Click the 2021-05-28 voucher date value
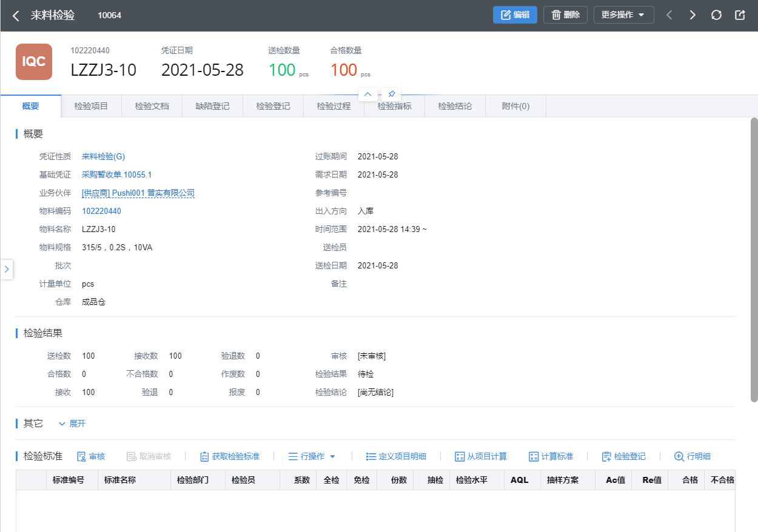The image size is (758, 532). coord(203,70)
